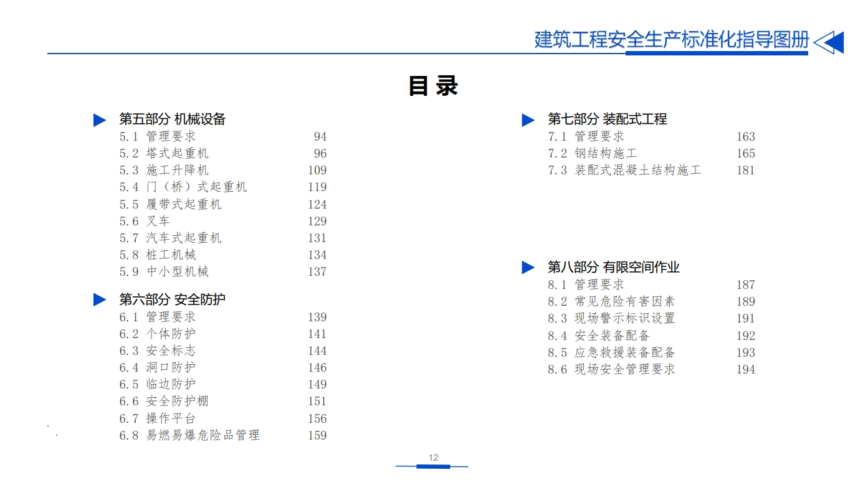Click the blue triangle beside 第八部分 有限空间作业
The image size is (868, 480).
tap(528, 268)
